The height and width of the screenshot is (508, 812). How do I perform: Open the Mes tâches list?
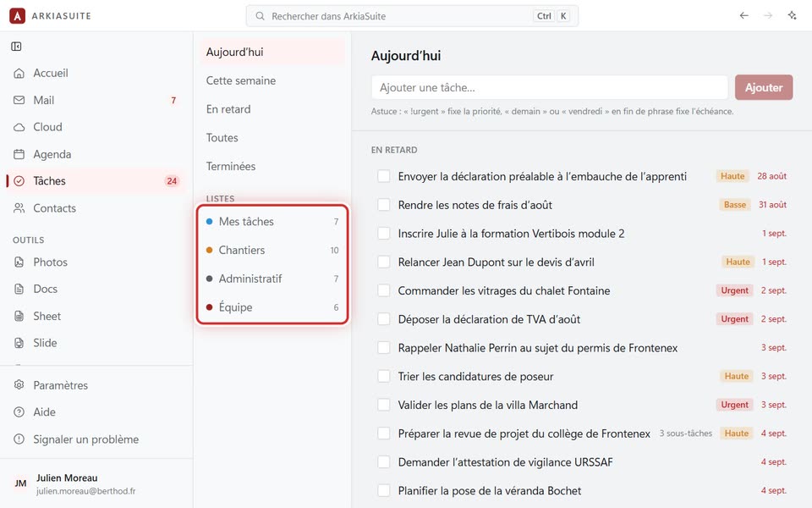[x=272, y=221]
